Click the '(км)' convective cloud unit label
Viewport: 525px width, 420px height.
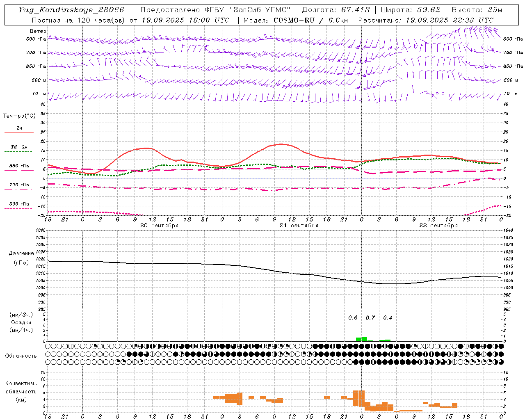(x=21, y=399)
